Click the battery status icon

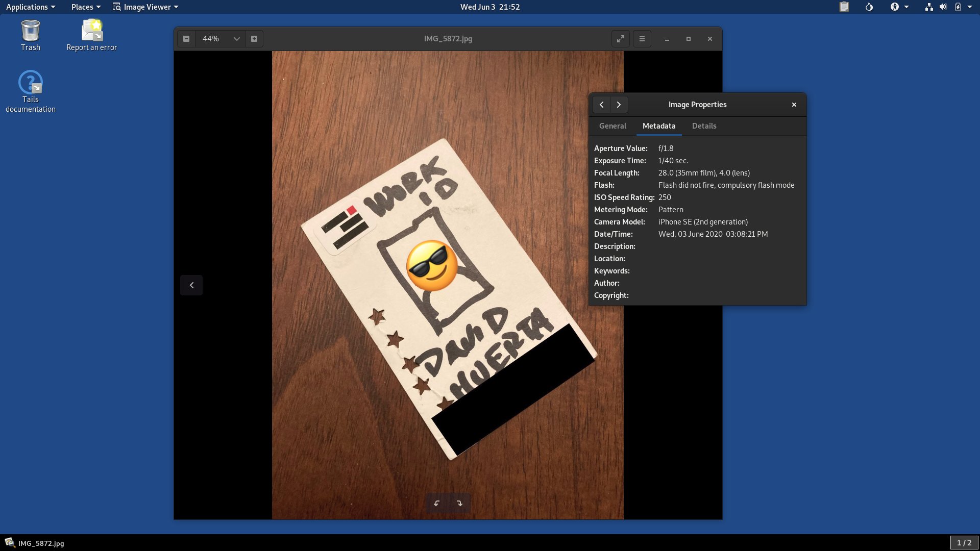(x=958, y=7)
